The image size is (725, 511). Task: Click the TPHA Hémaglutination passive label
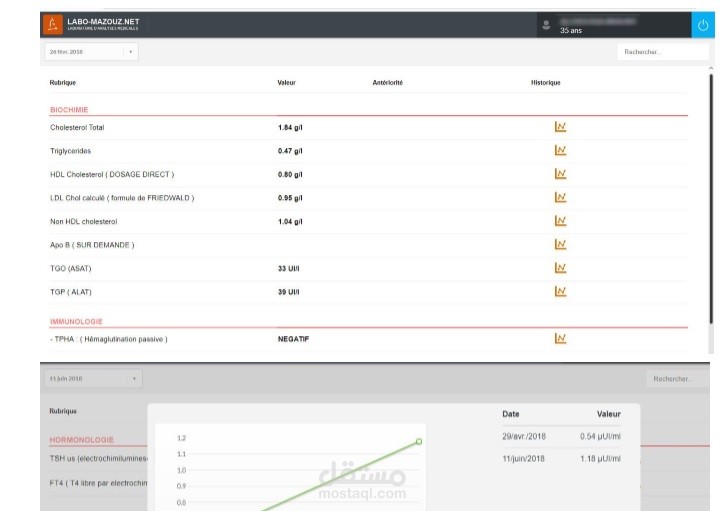(x=109, y=339)
